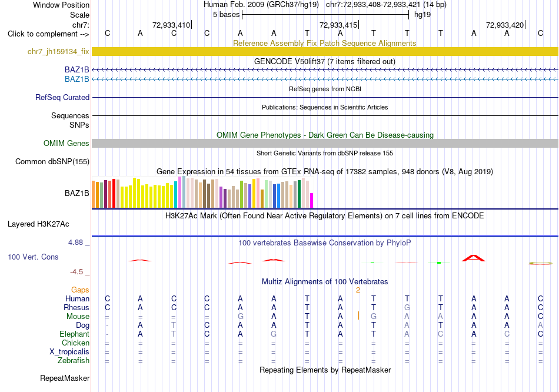Click the '5 bases' scale label

[226, 15]
